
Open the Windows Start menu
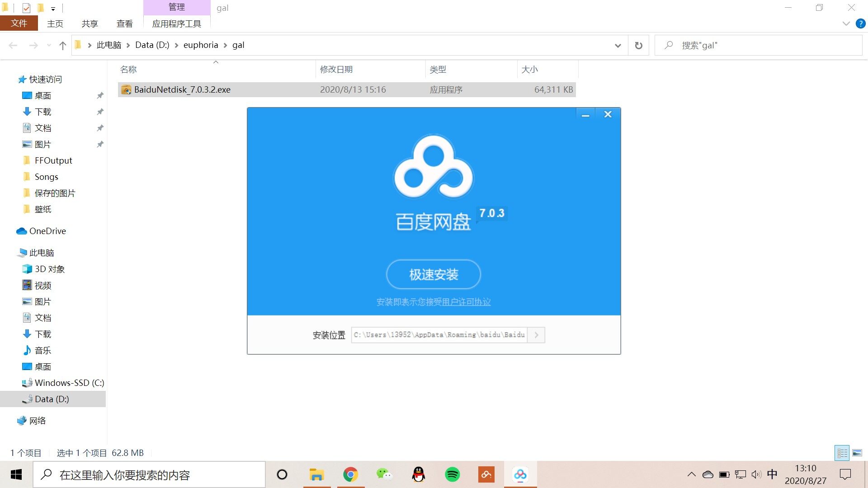pos(16,474)
